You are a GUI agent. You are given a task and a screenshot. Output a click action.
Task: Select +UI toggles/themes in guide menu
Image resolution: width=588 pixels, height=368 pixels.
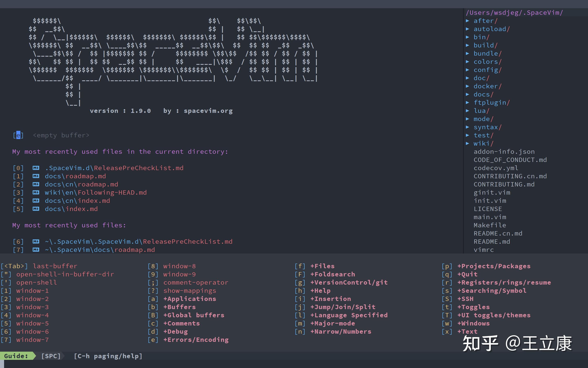(494, 315)
